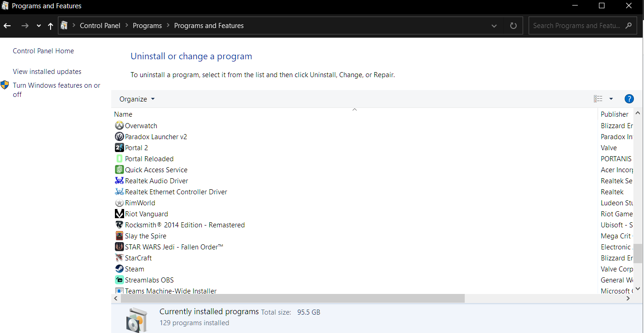
Task: Select the RimWorld icon
Action: coord(119,203)
